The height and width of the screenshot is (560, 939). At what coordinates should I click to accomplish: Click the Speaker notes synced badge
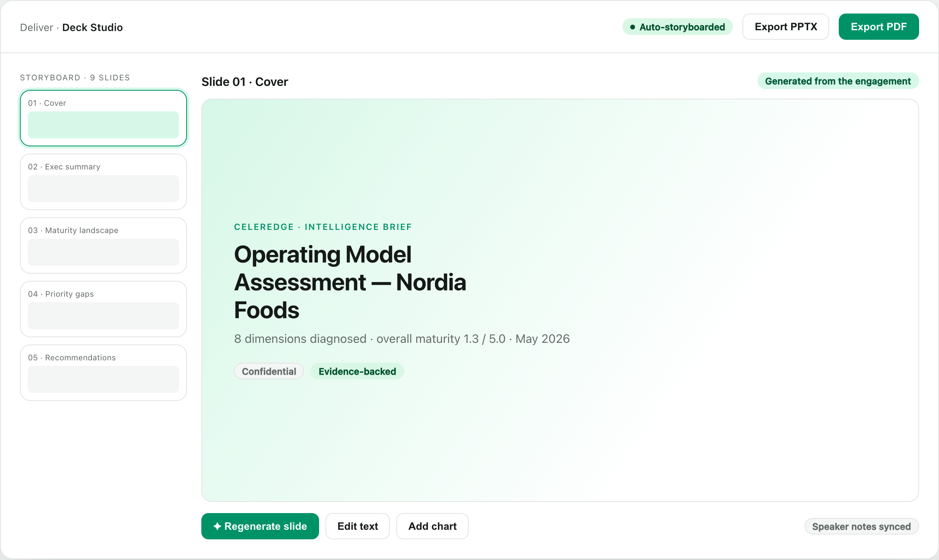861,527
